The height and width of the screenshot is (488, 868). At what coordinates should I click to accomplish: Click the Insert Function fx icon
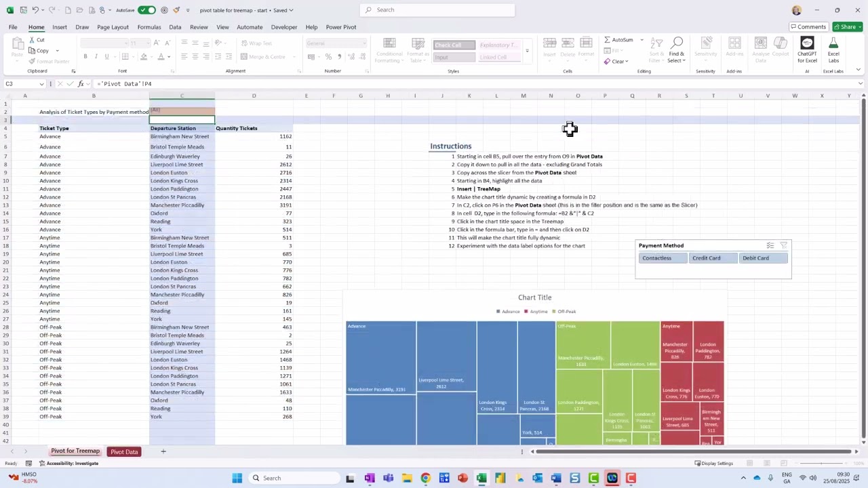[81, 84]
